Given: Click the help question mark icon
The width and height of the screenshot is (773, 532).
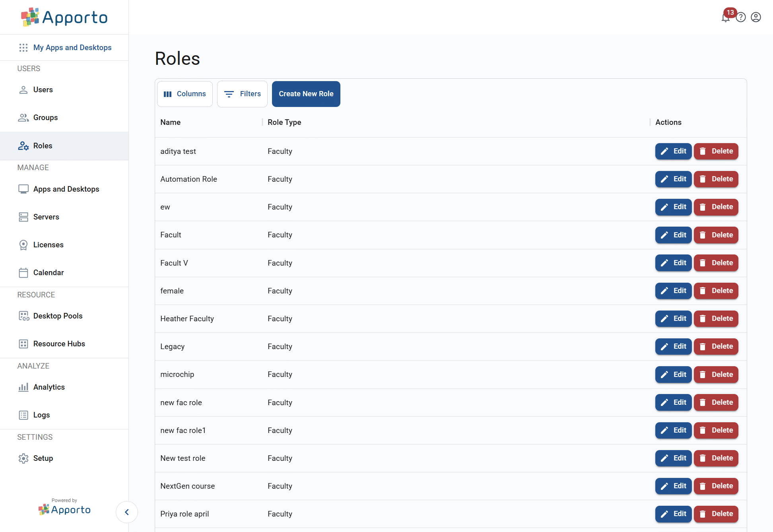Looking at the screenshot, I should pos(741,17).
